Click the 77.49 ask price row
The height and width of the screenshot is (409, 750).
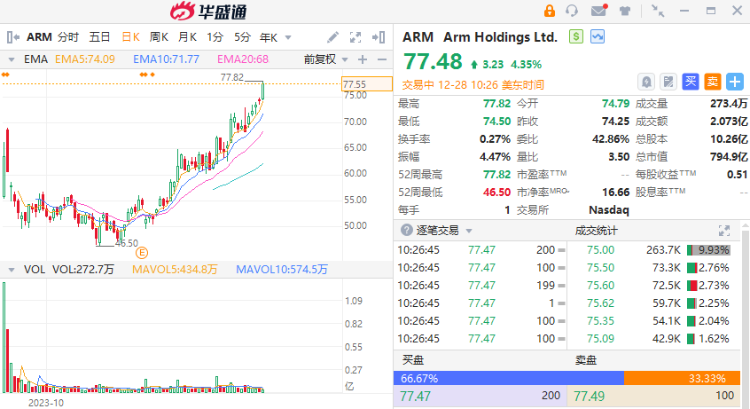tap(654, 396)
